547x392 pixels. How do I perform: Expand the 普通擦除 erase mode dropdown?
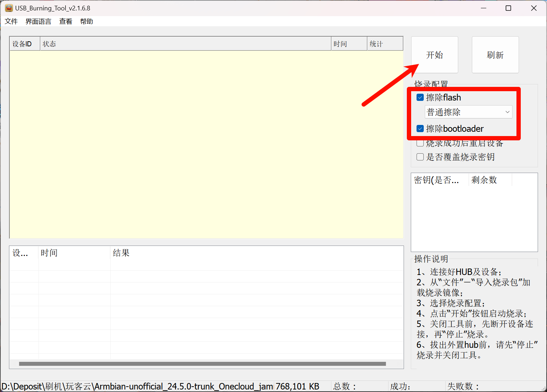(x=468, y=112)
